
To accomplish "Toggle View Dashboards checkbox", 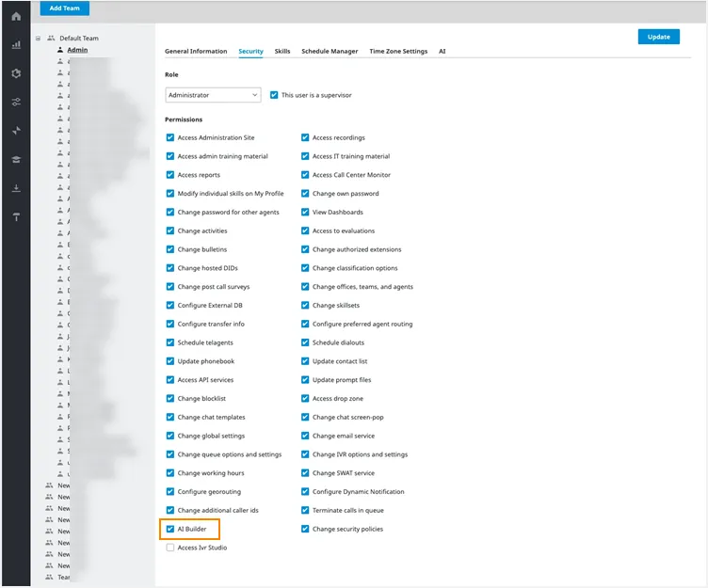I will pyautogui.click(x=305, y=212).
